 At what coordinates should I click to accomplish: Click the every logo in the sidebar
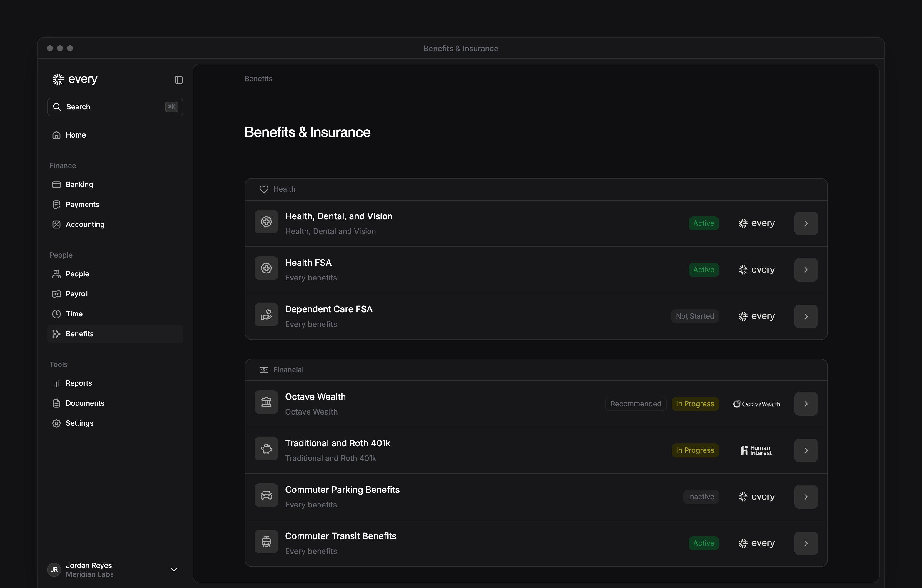point(75,79)
